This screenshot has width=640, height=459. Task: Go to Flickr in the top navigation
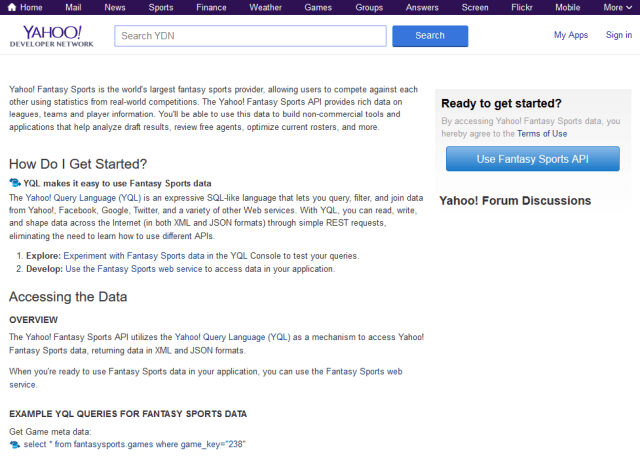click(x=522, y=7)
